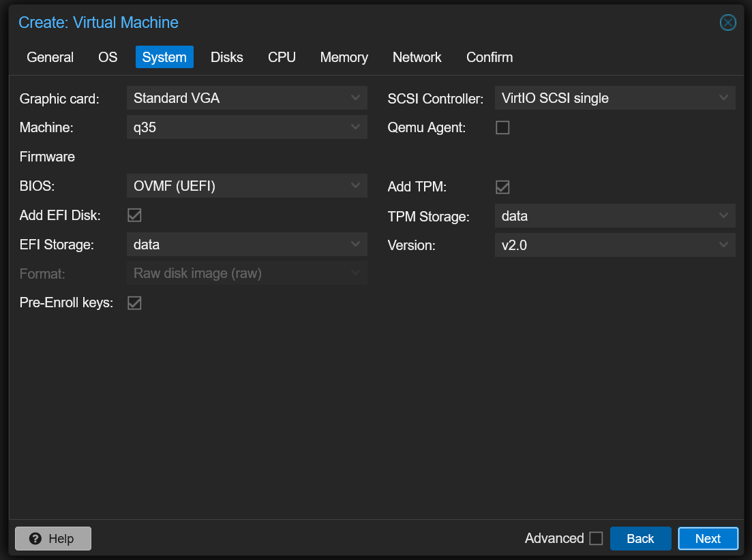752x560 pixels.
Task: Click the EFI Storage data field
Action: coord(247,244)
